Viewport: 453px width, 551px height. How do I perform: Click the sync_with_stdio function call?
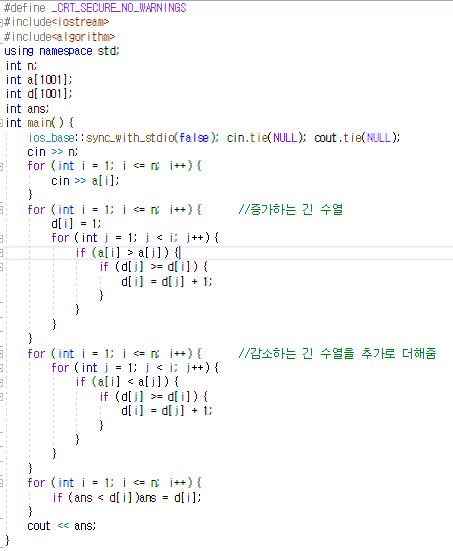(130, 137)
